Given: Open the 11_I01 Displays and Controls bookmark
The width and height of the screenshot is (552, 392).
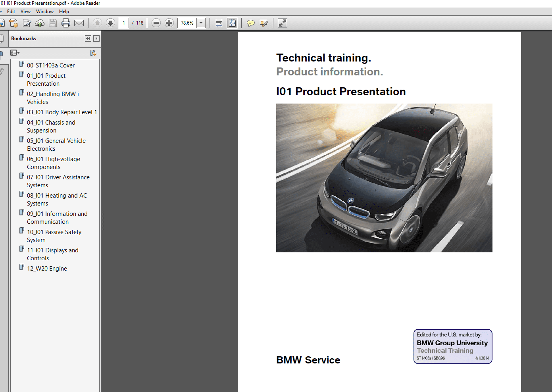Looking at the screenshot, I should [x=53, y=254].
